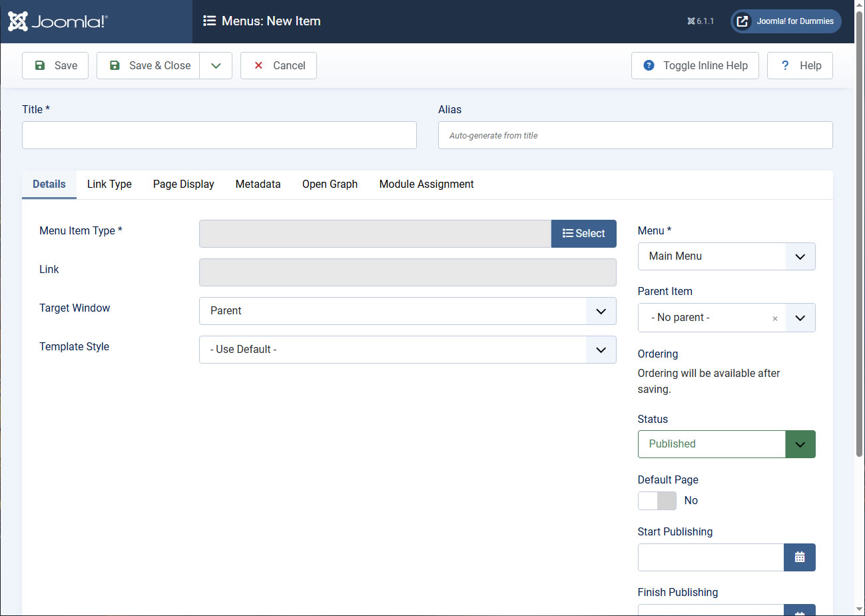Click the 'Template Style' label

74,347
